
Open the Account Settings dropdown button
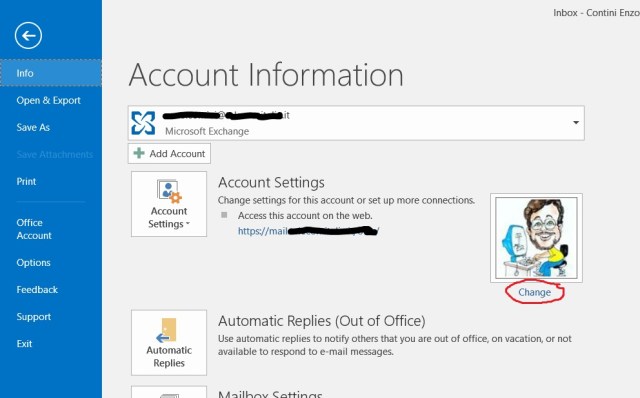169,204
